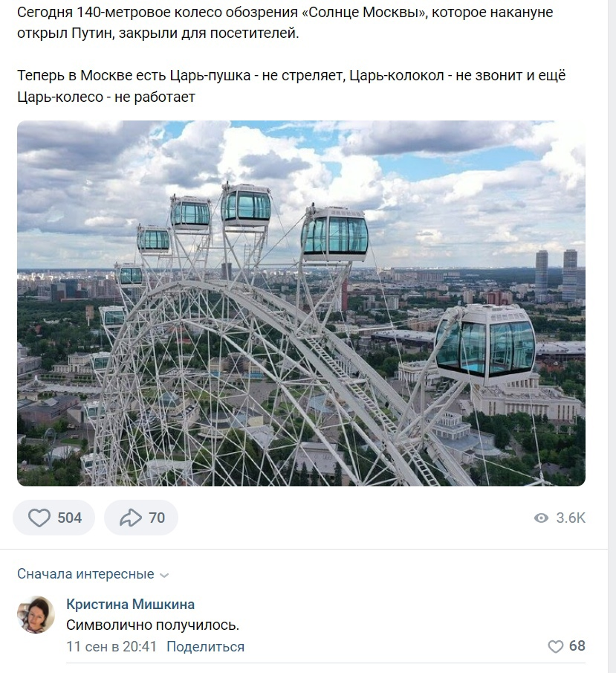Click the post paragraph about «Солнце Москвы»
The height and width of the screenshot is (673, 616).
(x=285, y=23)
